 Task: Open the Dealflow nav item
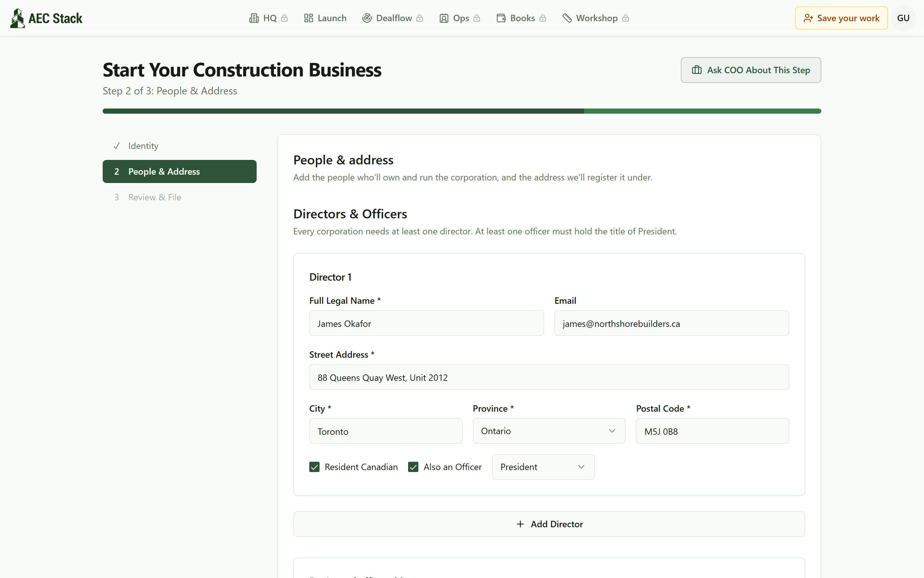point(392,18)
